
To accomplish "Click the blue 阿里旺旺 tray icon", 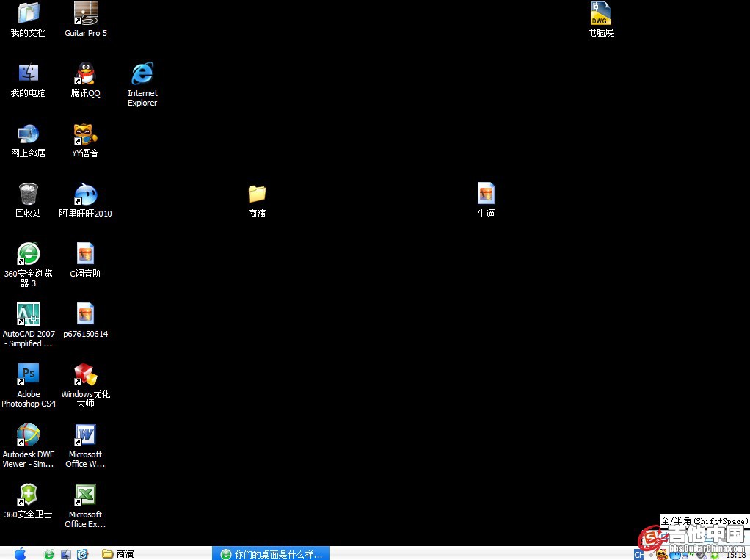I will pos(675,555).
